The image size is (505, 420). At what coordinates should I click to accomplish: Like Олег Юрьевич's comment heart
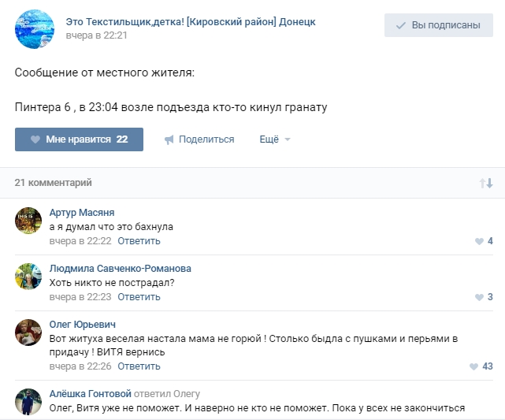tap(473, 366)
